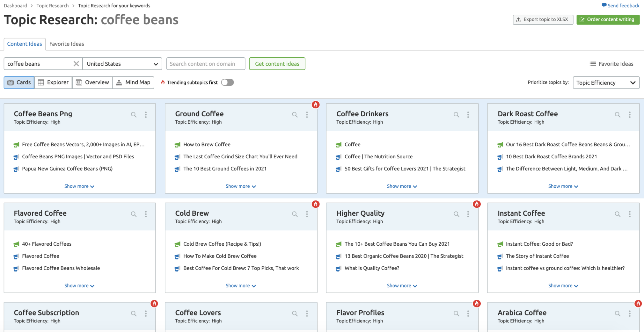Select the Overview view
The width and height of the screenshot is (644, 332).
[92, 83]
